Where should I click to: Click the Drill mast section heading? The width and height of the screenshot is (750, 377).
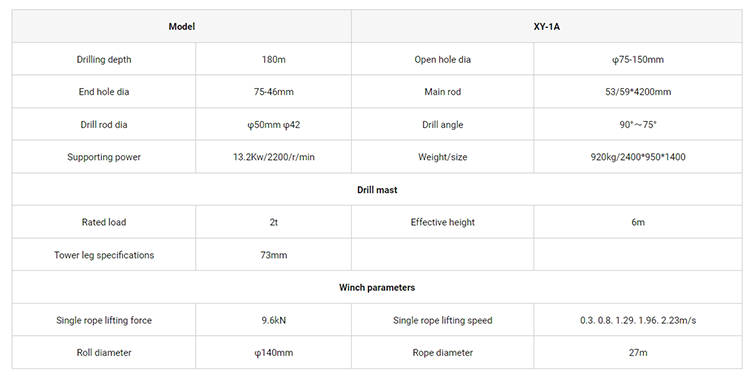point(377,190)
